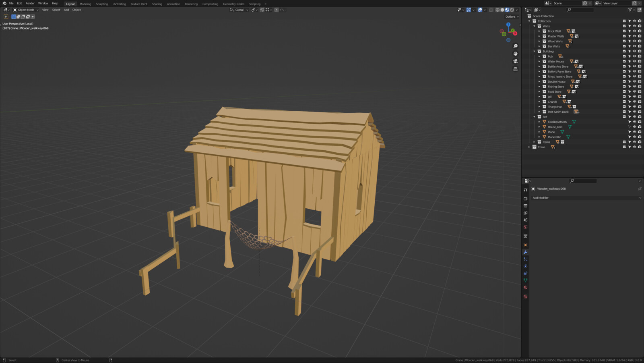This screenshot has height=363, width=644.
Task: Open the Scene properties tab
Action: pyautogui.click(x=525, y=220)
